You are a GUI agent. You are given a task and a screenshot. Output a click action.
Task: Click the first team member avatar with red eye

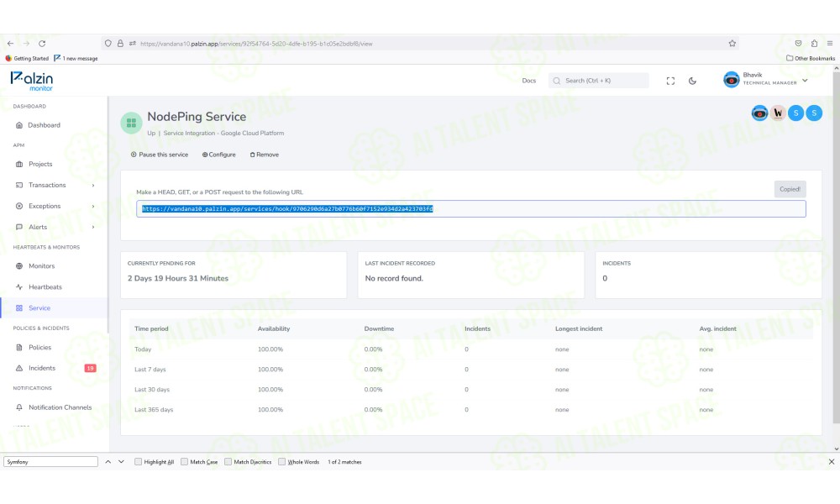pyautogui.click(x=759, y=113)
